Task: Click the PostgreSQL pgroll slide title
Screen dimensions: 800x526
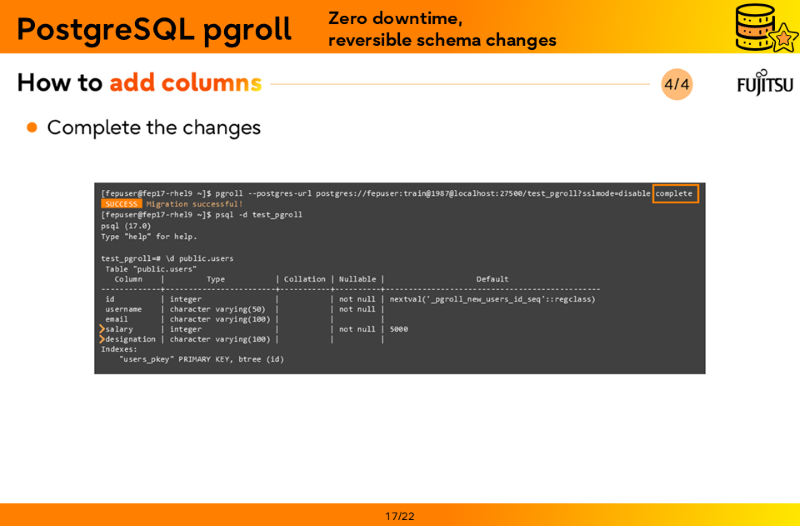Action: [x=153, y=29]
